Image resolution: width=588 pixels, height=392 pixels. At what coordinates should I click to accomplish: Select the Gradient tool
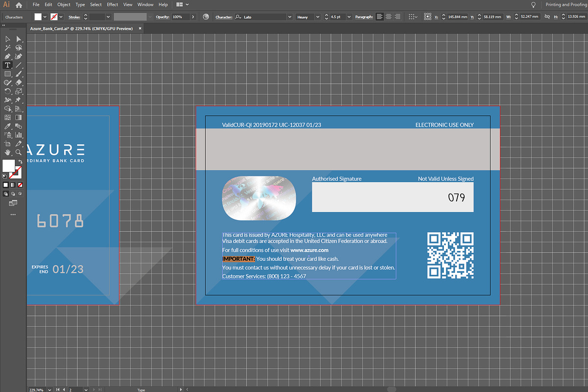(x=19, y=118)
